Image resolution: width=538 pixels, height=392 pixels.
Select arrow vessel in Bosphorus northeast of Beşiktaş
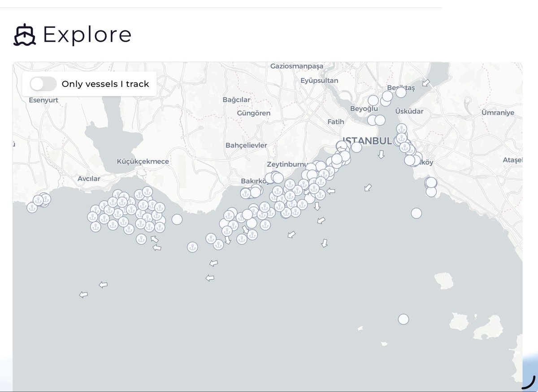click(426, 82)
